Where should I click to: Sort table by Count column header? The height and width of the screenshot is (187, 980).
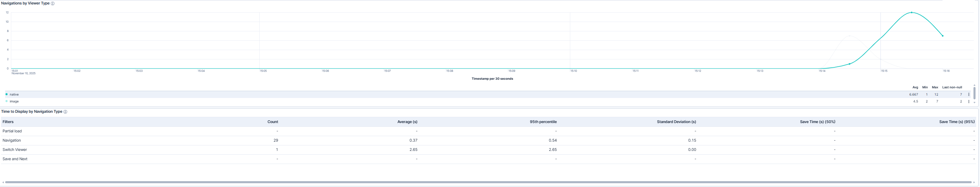273,122
